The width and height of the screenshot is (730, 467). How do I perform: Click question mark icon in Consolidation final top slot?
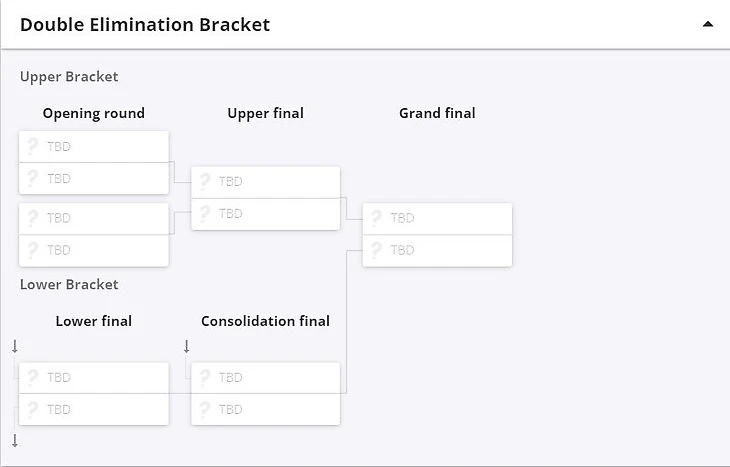coord(204,378)
